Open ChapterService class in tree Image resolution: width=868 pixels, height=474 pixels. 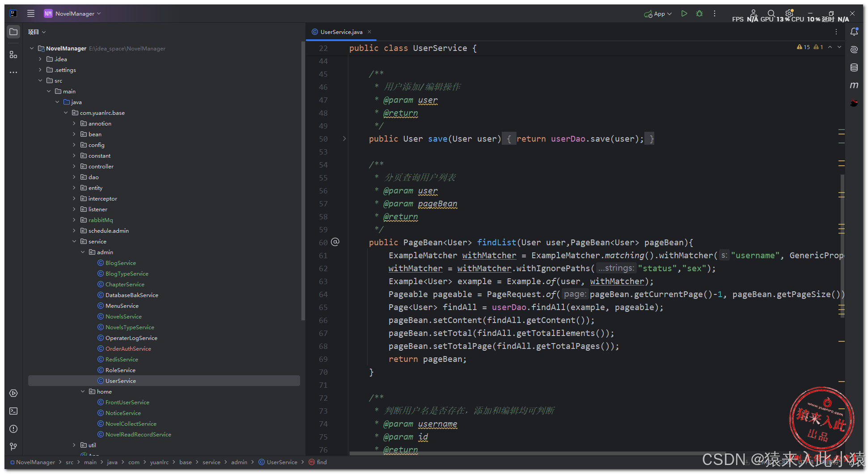(125, 284)
